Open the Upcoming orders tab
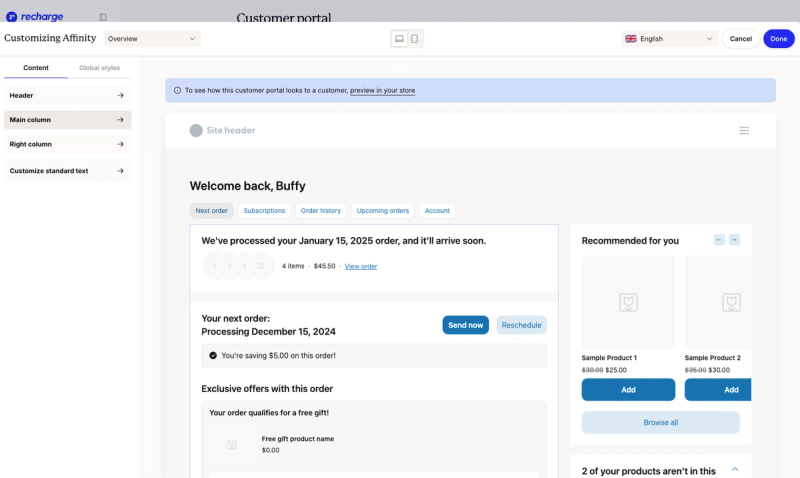 [x=383, y=211]
